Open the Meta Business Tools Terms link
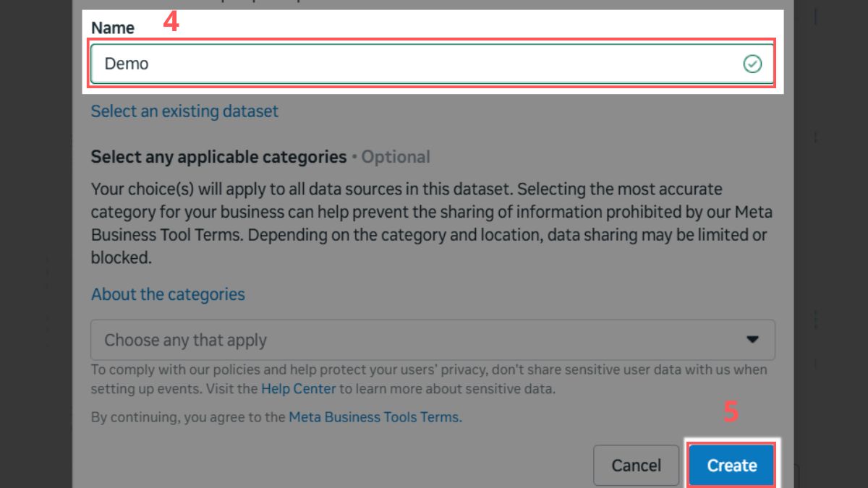Image resolution: width=868 pixels, height=488 pixels. [x=375, y=417]
